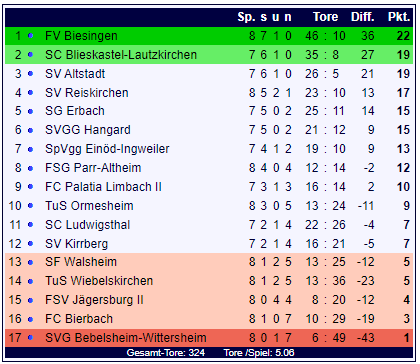
Task: Click the Pkt. column header
Action: [399, 17]
